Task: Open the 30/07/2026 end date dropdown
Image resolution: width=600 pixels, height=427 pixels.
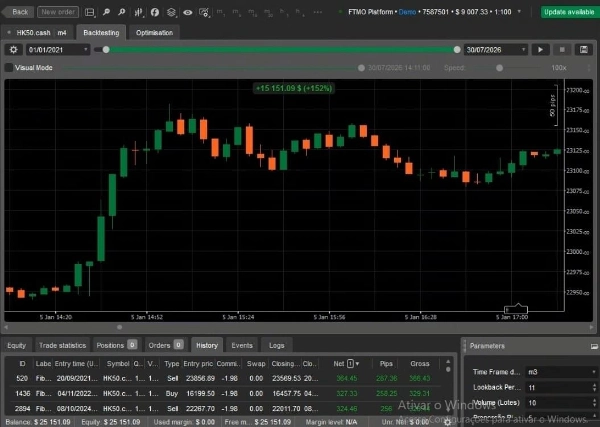Action: point(496,50)
